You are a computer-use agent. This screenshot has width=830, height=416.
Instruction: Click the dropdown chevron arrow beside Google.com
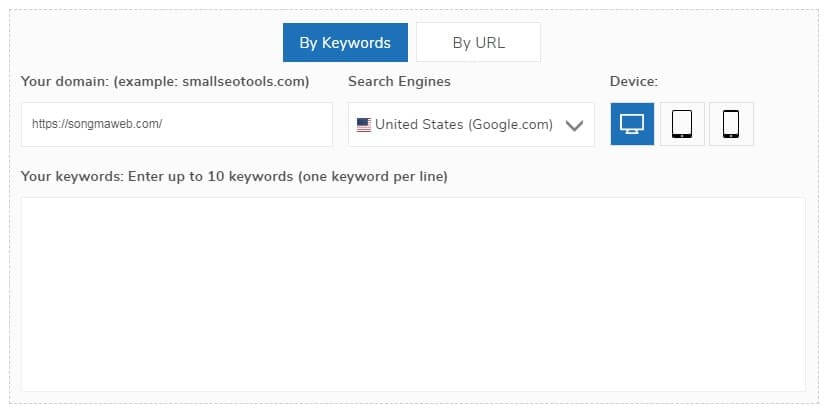coord(574,125)
